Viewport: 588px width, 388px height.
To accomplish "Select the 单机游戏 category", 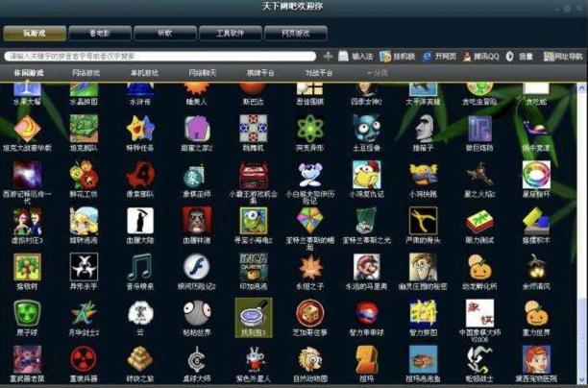I will click(x=144, y=73).
